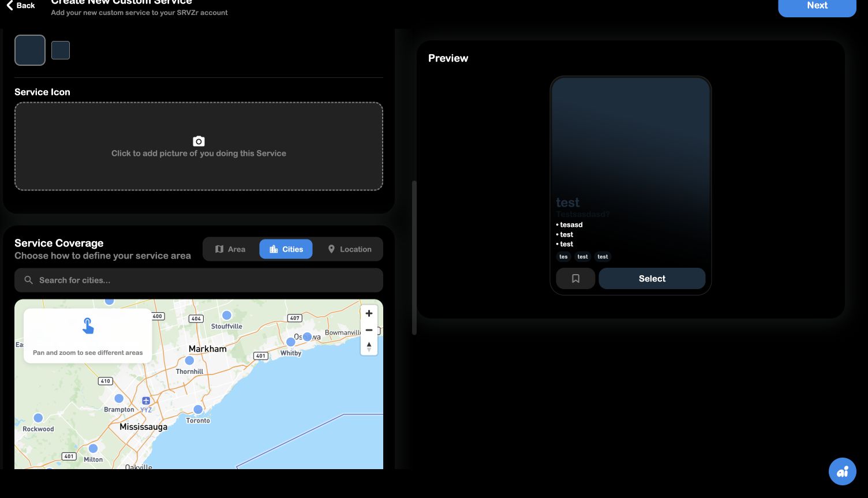868x498 pixels.
Task: Zoom out on the map
Action: click(369, 330)
